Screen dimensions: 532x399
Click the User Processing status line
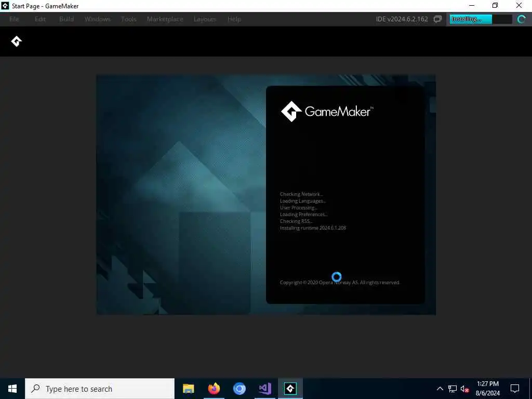(299, 208)
